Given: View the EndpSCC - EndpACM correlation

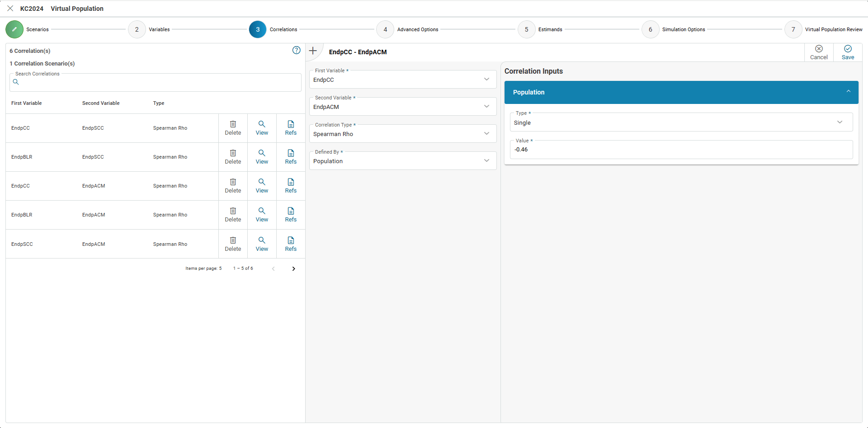Looking at the screenshot, I should click(262, 244).
